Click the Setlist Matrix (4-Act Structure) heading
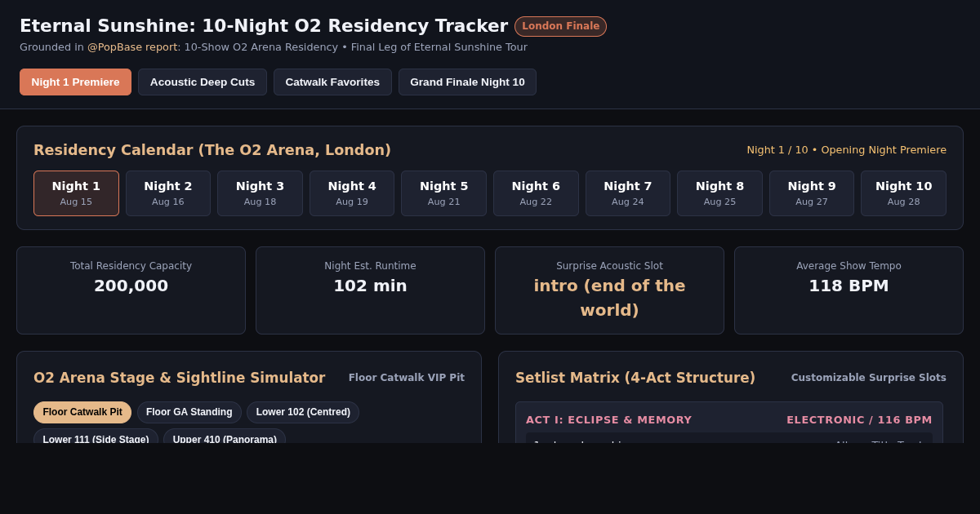 click(x=635, y=378)
